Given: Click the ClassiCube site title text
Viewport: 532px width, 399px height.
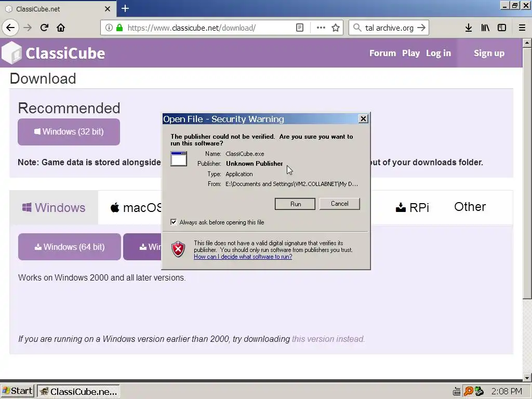Looking at the screenshot, I should 65,54.
